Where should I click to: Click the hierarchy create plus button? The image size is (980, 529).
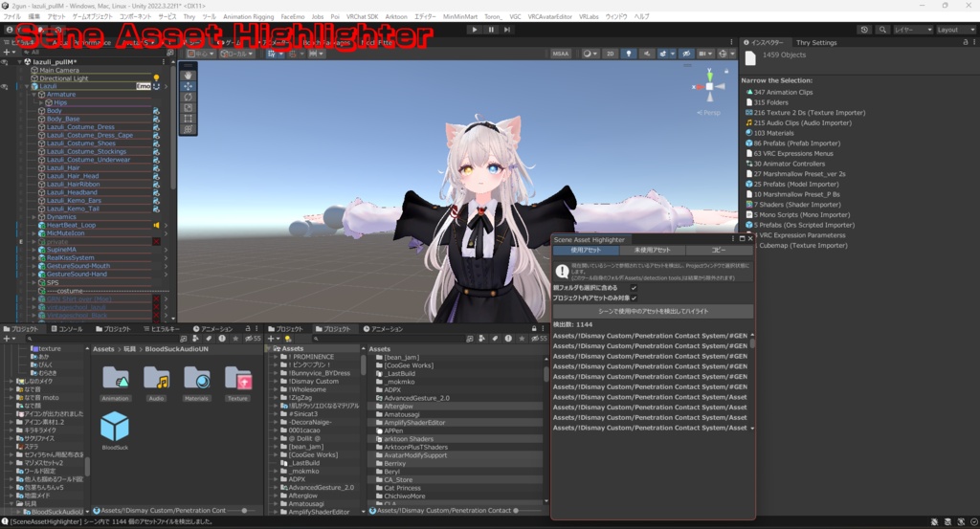click(7, 53)
